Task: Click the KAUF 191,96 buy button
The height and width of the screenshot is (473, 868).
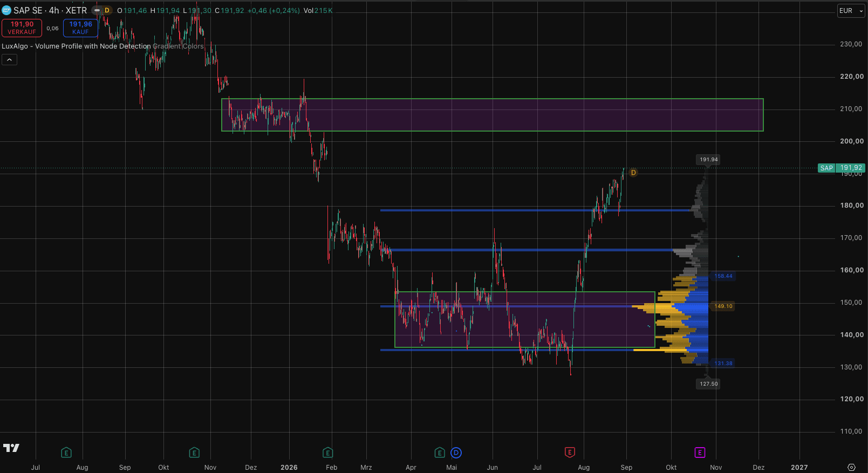Action: (x=80, y=28)
